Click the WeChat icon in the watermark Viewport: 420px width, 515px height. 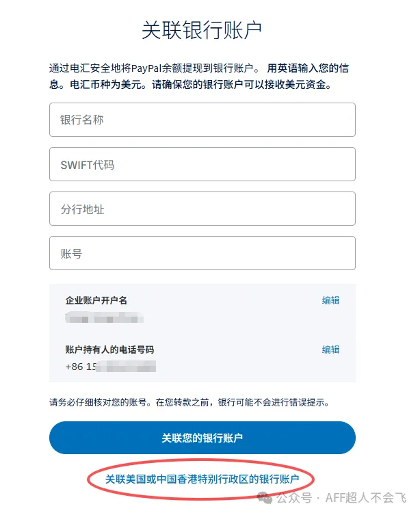pyautogui.click(x=266, y=497)
